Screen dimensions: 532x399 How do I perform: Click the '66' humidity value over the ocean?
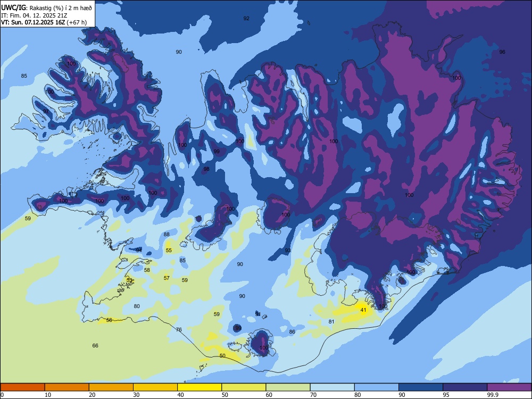pyautogui.click(x=95, y=345)
